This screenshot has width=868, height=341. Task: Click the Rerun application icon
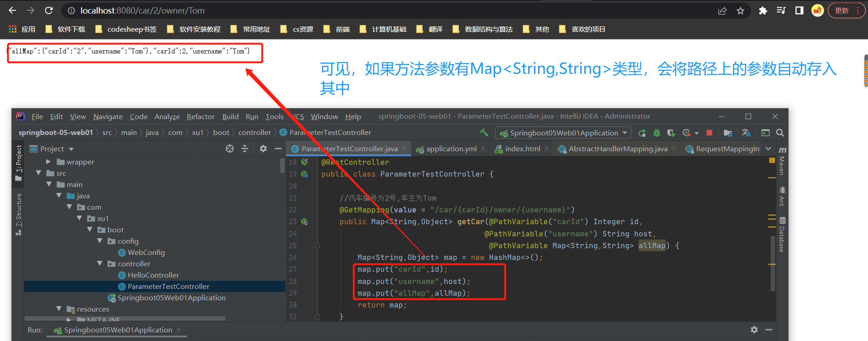coord(642,133)
